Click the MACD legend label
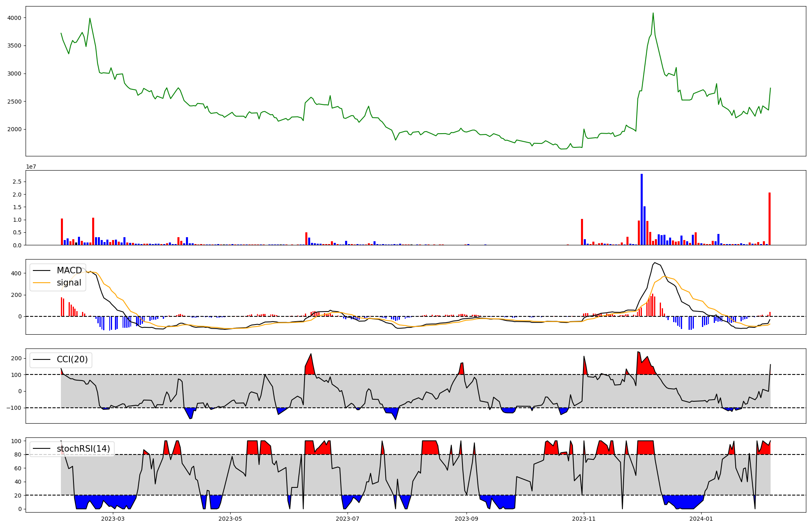This screenshot has width=812, height=528. point(69,270)
